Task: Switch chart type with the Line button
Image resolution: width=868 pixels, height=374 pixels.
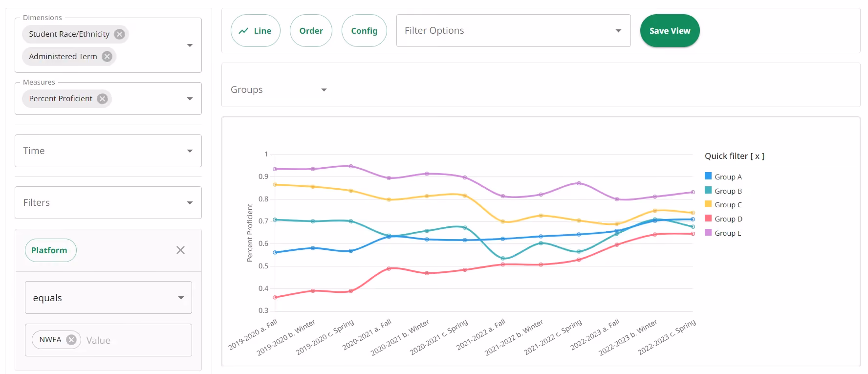Action: 256,31
